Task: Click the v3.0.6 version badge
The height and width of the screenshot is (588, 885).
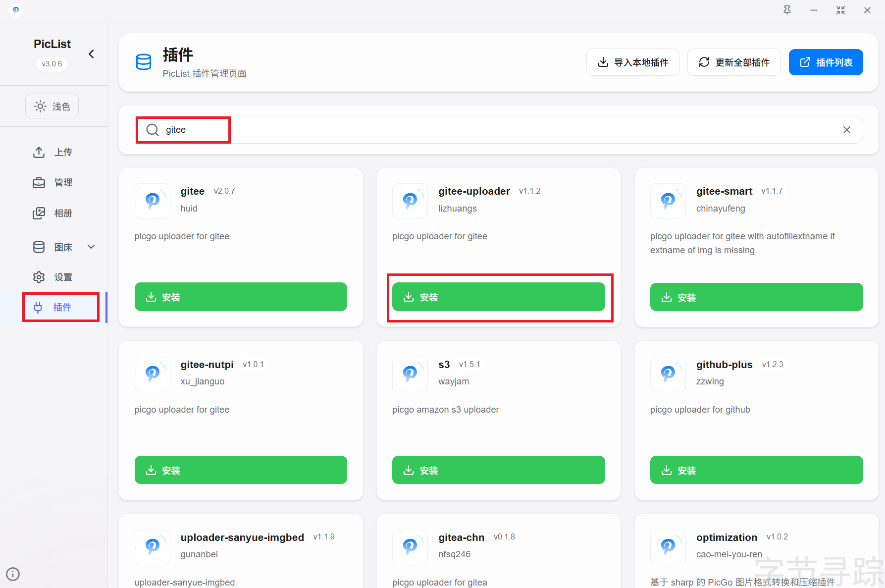Action: coord(52,64)
